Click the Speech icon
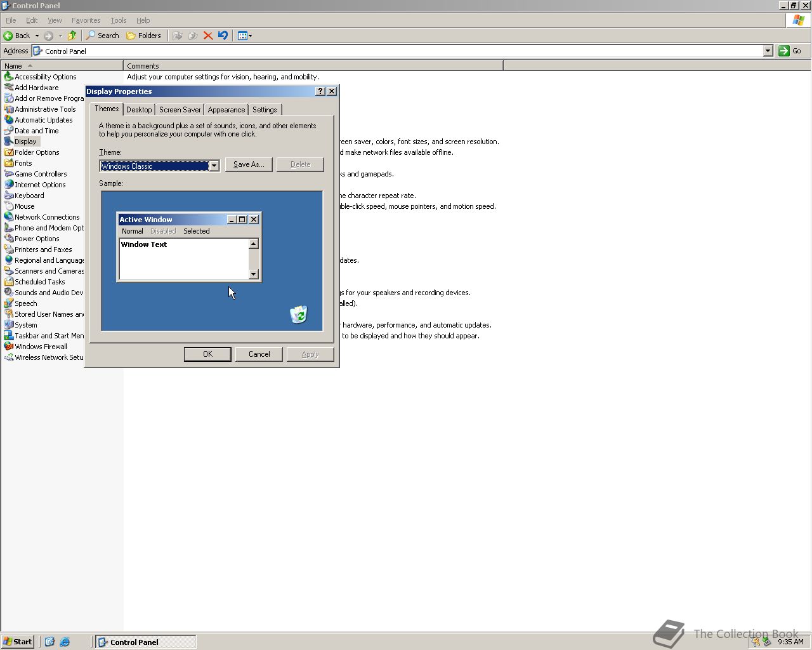The width and height of the screenshot is (812, 650). pos(9,303)
